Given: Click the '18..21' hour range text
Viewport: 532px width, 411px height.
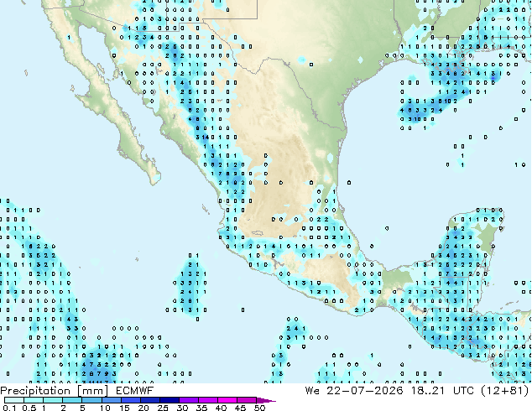Looking at the screenshot, I should tap(427, 391).
